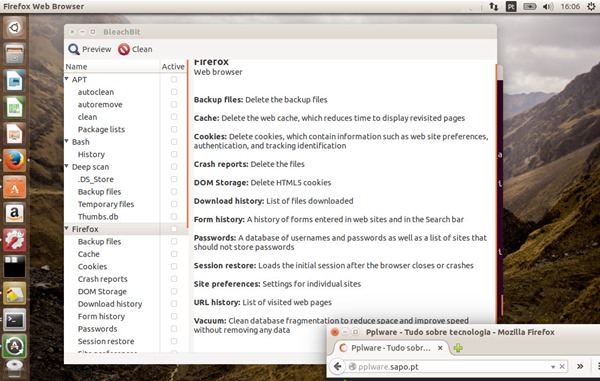Tick the autoremove checkbox
The image size is (600, 381).
point(174,104)
